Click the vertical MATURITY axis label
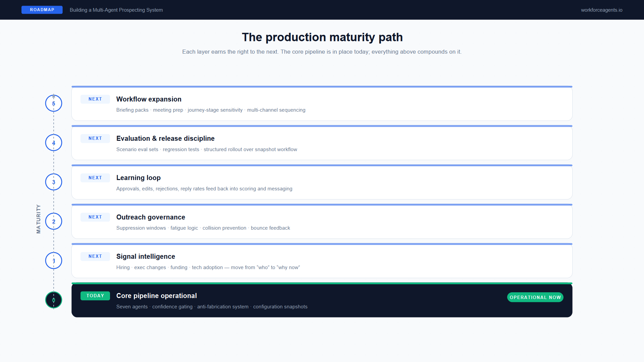The height and width of the screenshot is (362, 644). tap(39, 219)
